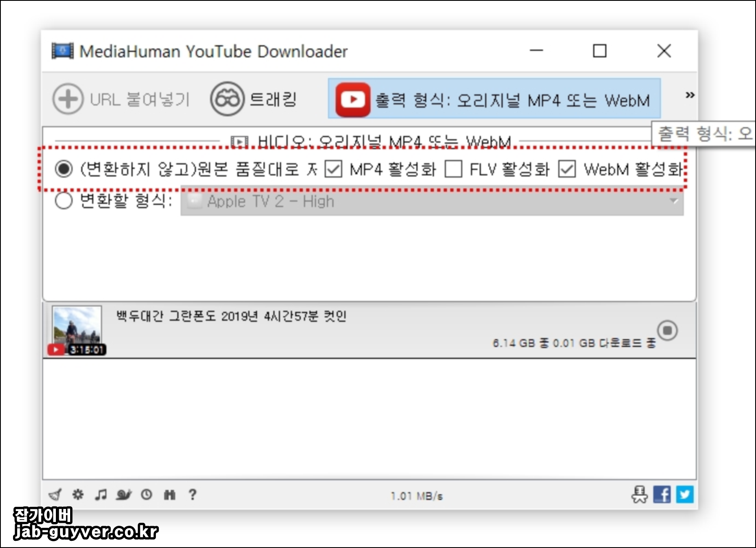Close the MediaHuman YouTube Downloader window

664,51
